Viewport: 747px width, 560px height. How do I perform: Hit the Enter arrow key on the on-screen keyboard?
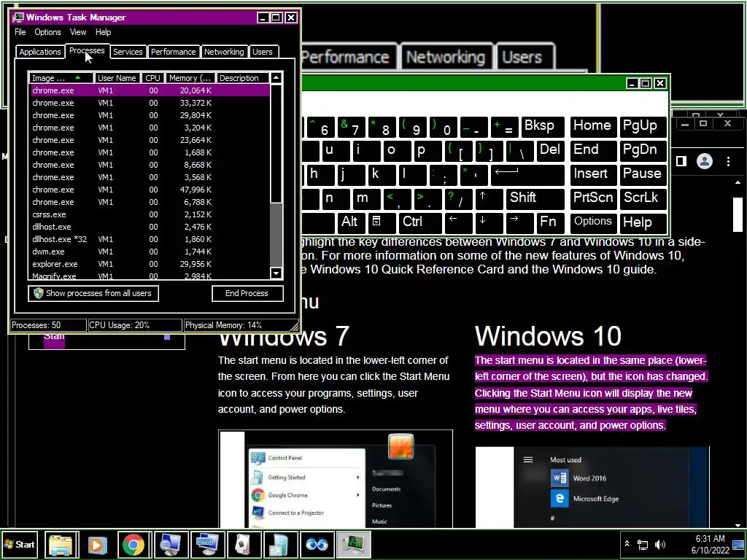click(528, 175)
